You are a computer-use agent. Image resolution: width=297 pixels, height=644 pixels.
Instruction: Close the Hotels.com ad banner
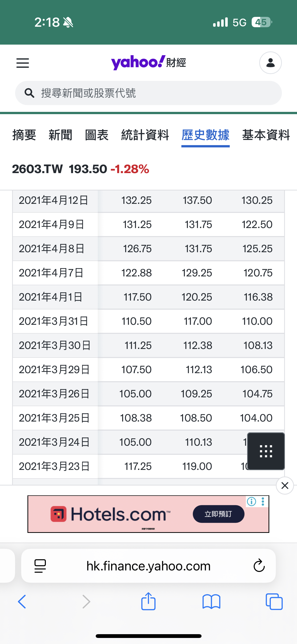[285, 485]
